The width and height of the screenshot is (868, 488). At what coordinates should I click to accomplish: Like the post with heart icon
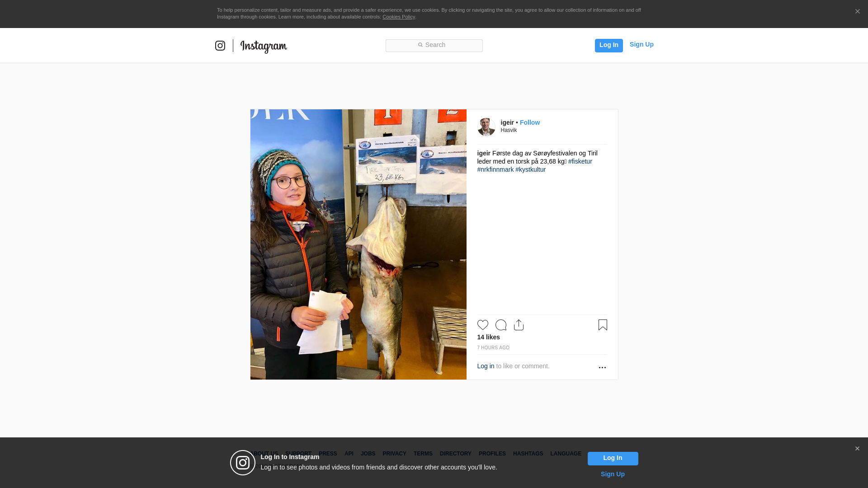(x=482, y=325)
